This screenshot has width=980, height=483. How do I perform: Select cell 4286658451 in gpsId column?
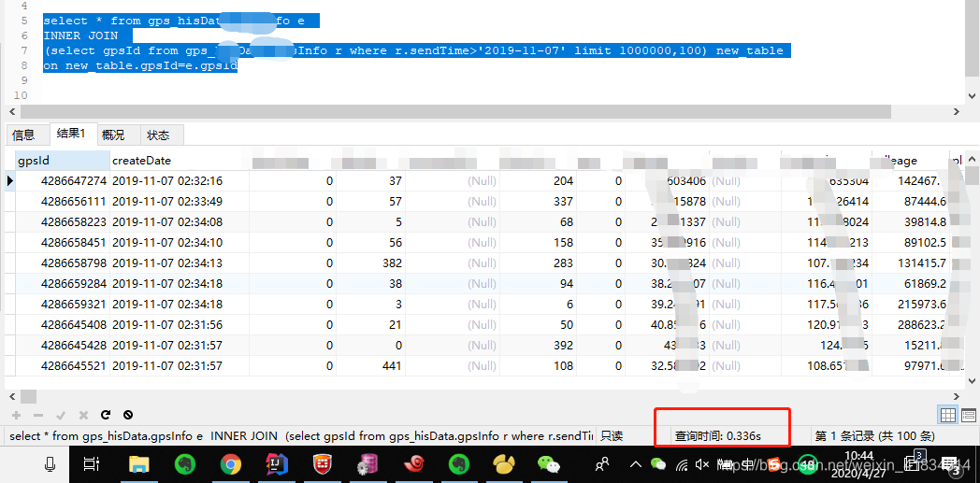(63, 243)
